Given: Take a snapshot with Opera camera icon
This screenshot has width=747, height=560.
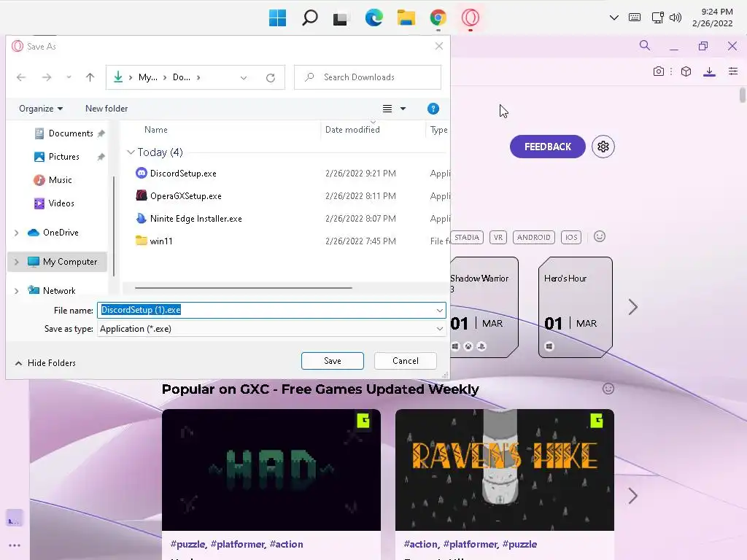Looking at the screenshot, I should (x=659, y=71).
